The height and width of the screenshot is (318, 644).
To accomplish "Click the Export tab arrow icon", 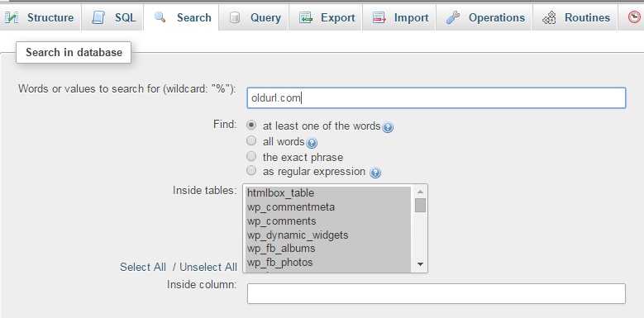I will pos(306,17).
